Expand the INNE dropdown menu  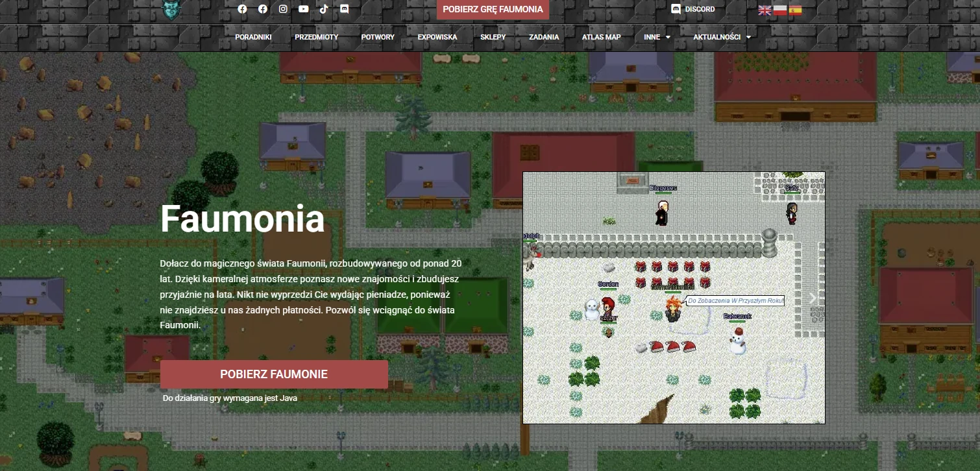click(x=657, y=37)
